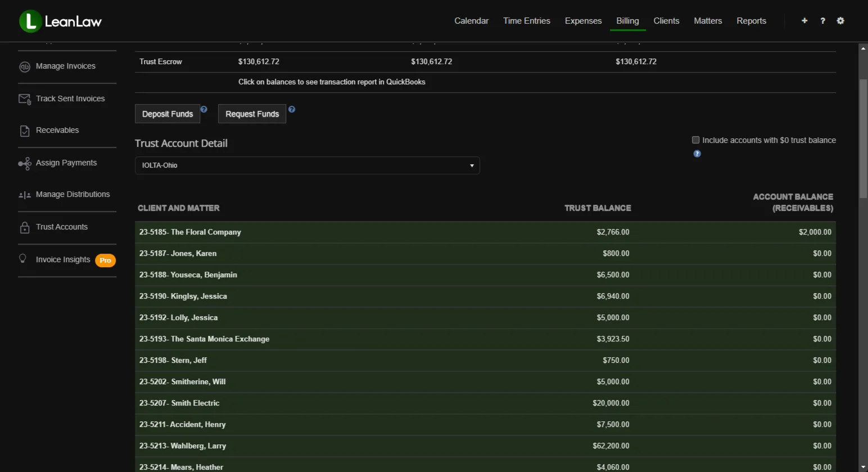
Task: Show help tooltip beside Request Funds
Action: (292, 109)
